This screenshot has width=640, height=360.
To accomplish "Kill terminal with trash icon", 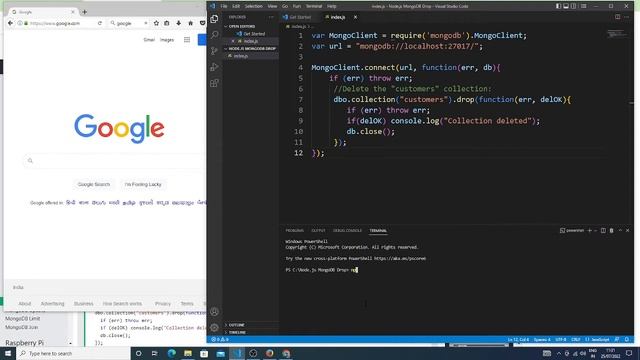I will coord(611,231).
